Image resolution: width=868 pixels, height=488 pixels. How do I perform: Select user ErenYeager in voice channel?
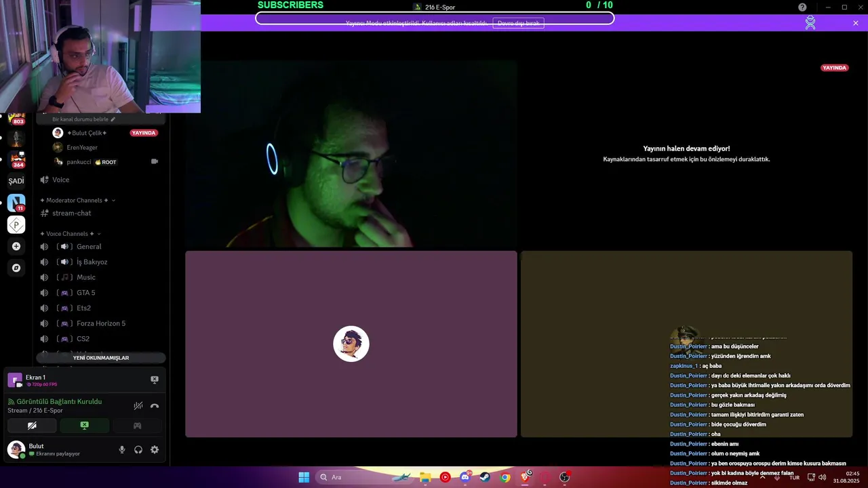point(82,147)
